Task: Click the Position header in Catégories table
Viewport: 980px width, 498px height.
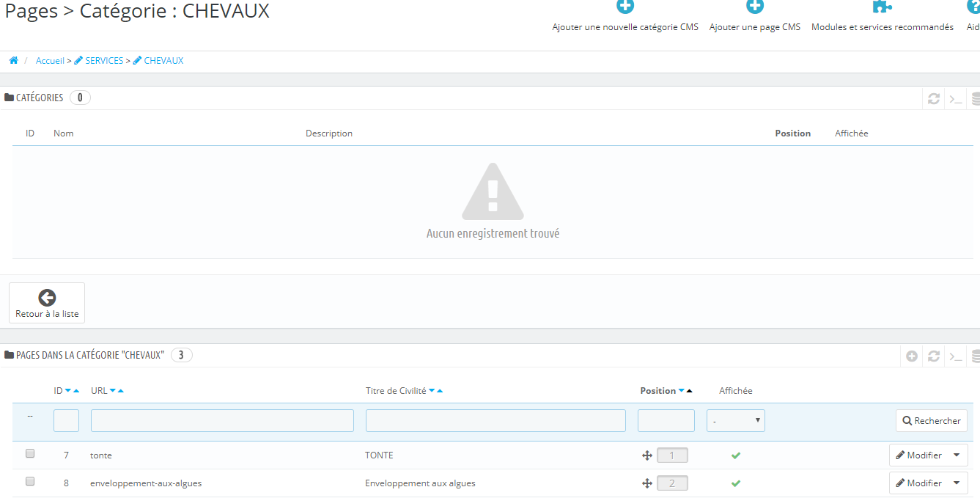Action: 793,133
